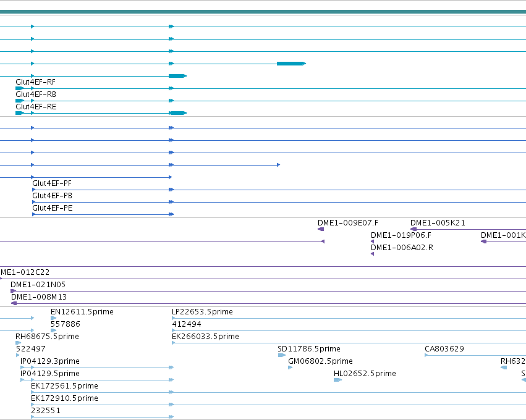Click the HL02652.5prime exon block
526x420 pixels.
coord(338,380)
